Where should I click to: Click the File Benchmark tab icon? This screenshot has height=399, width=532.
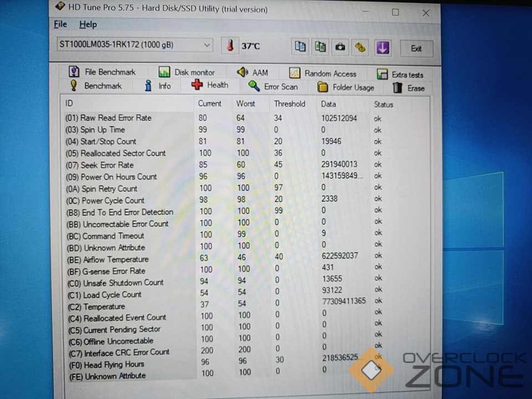click(x=74, y=71)
